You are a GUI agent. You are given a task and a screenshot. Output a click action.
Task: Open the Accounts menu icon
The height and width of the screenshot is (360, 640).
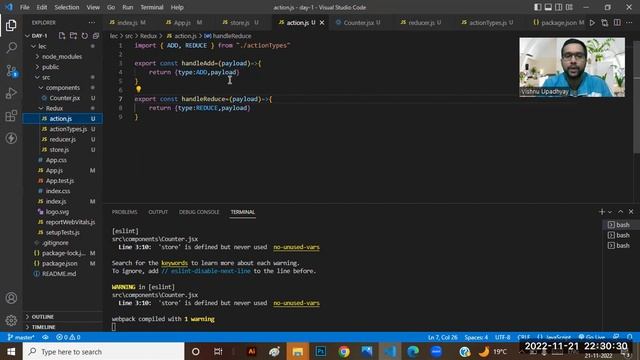[11, 298]
